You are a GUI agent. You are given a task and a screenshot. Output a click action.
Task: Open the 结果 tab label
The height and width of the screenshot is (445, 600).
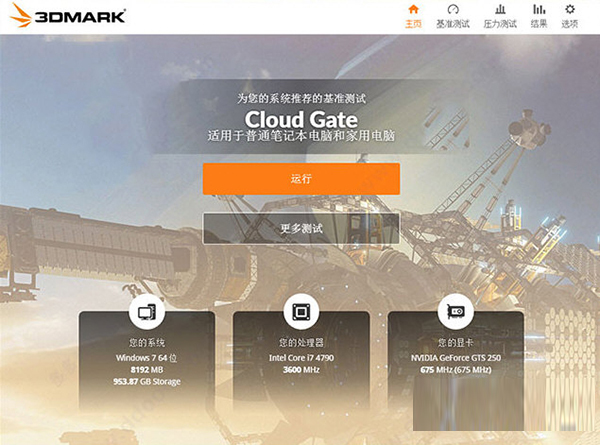pyautogui.click(x=539, y=24)
